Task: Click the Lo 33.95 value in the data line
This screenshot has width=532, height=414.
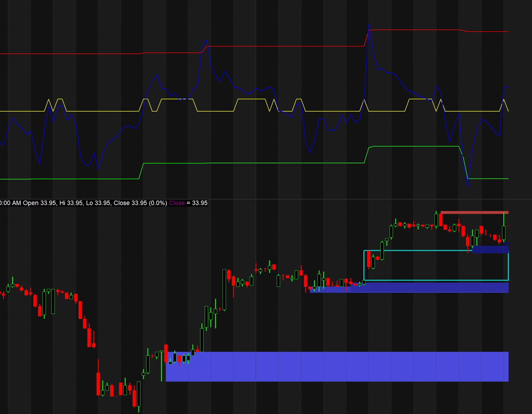Action: coord(98,203)
